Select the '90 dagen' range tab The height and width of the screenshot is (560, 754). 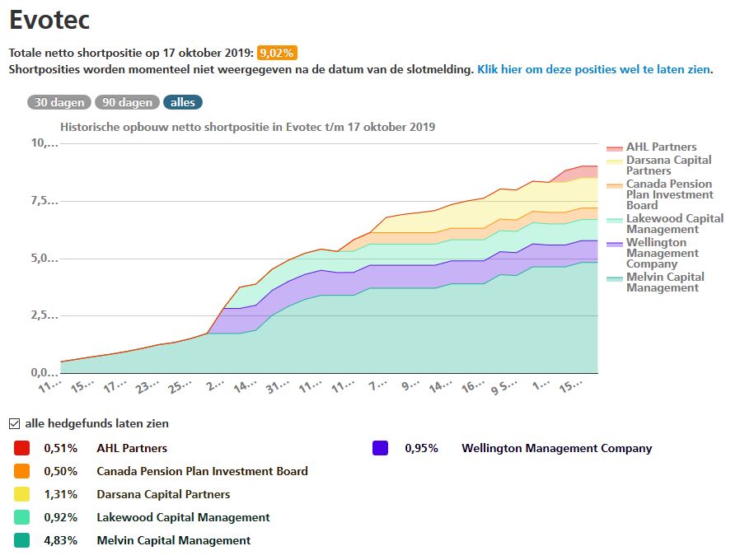pos(127,103)
